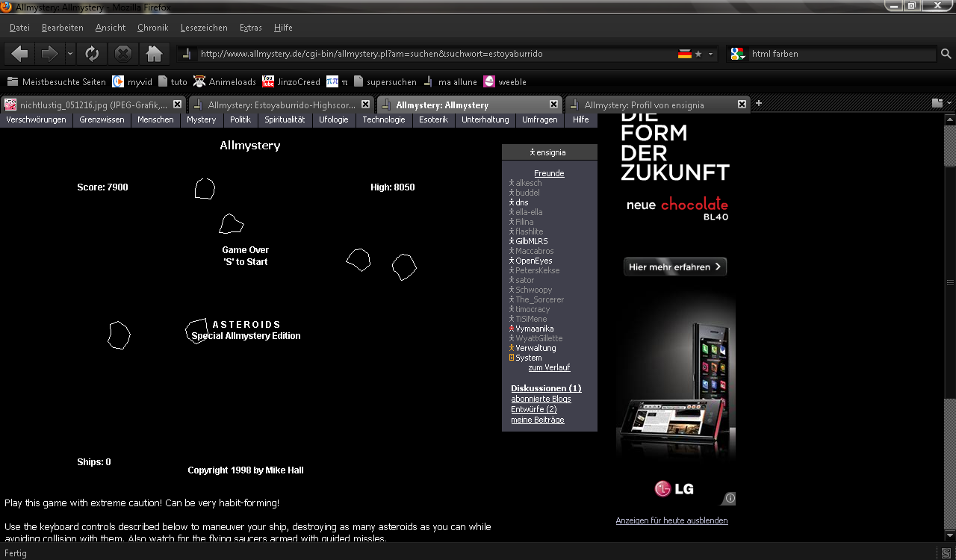Open the ma allune bookmark
Screen dimensions: 956x560
click(450, 82)
